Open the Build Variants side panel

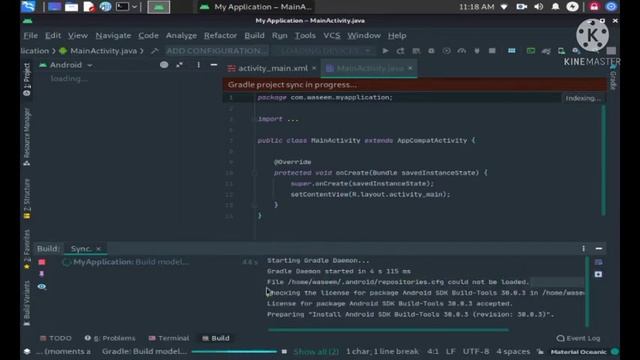[27, 303]
